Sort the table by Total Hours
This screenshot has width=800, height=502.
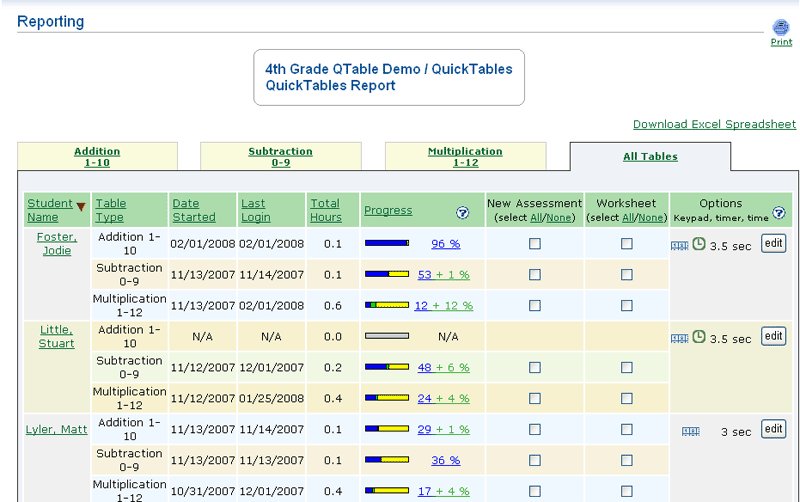(325, 210)
